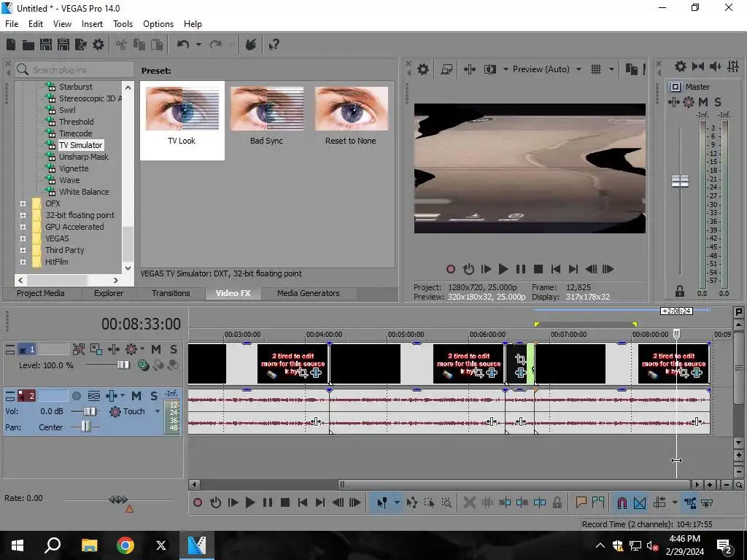Toggle Master bus mute M button
The width and height of the screenshot is (747, 560).
coord(703,102)
